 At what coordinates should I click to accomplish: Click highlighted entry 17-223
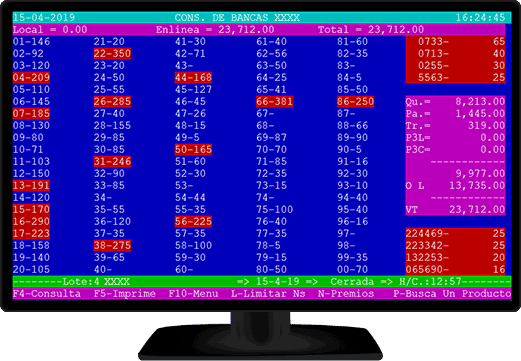point(31,234)
